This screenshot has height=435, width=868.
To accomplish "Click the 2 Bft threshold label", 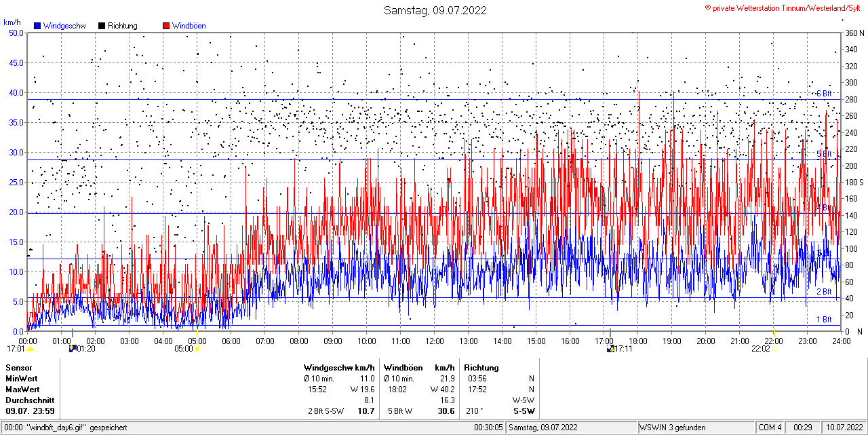I will [x=823, y=292].
